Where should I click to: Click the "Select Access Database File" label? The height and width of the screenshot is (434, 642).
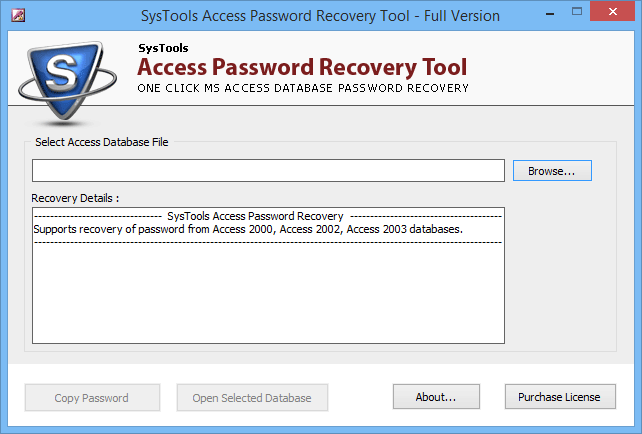[x=102, y=142]
